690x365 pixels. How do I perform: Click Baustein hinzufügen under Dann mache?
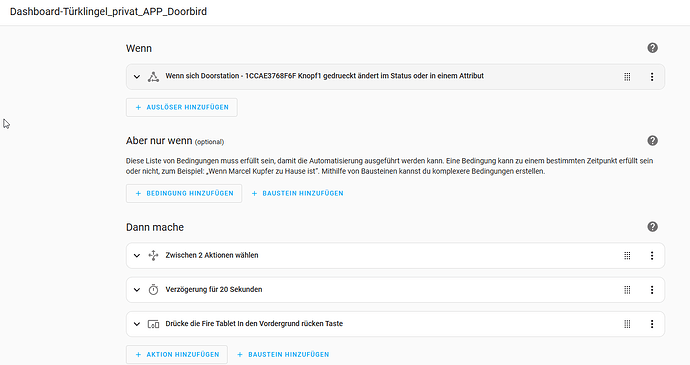tap(283, 354)
